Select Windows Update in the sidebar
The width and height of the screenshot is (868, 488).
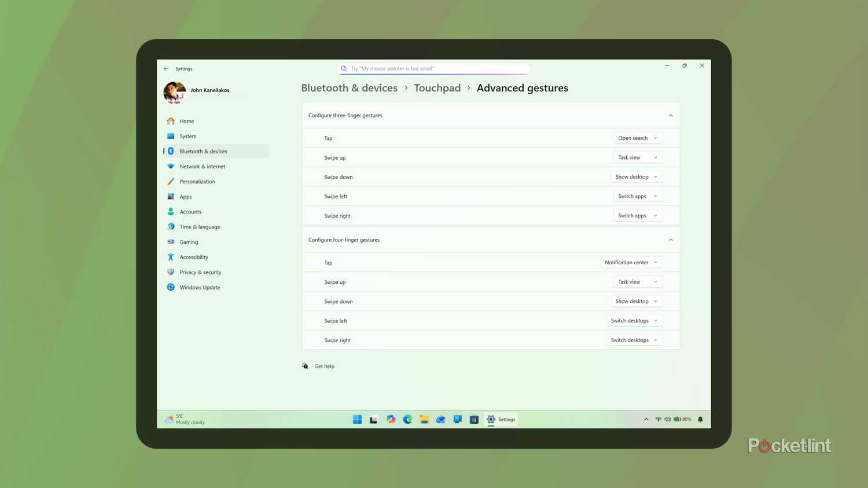[199, 287]
